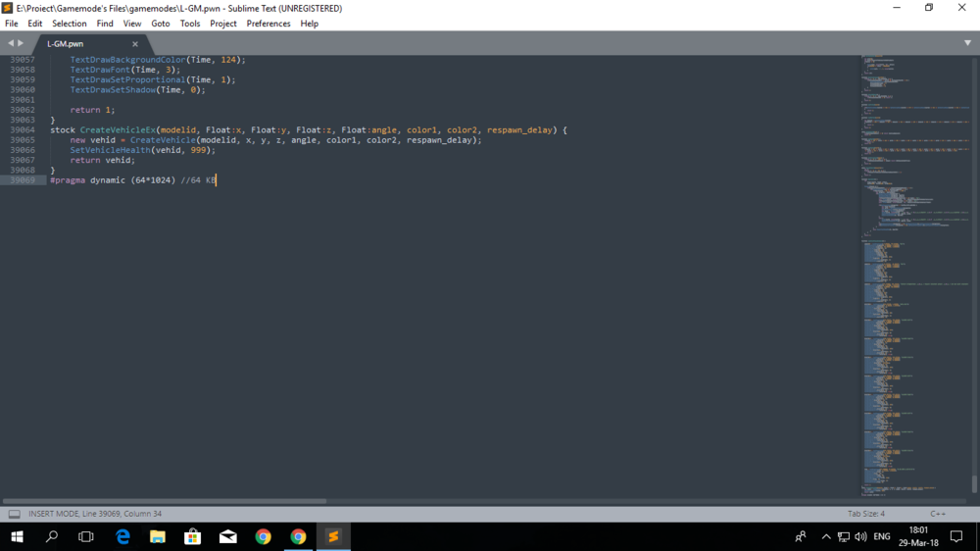Open the Edit menu
Viewport: 980px width, 551px height.
tap(35, 24)
